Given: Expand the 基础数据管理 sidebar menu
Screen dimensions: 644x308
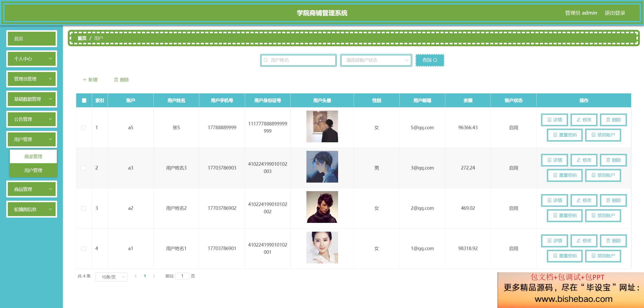Looking at the screenshot, I should [32, 99].
